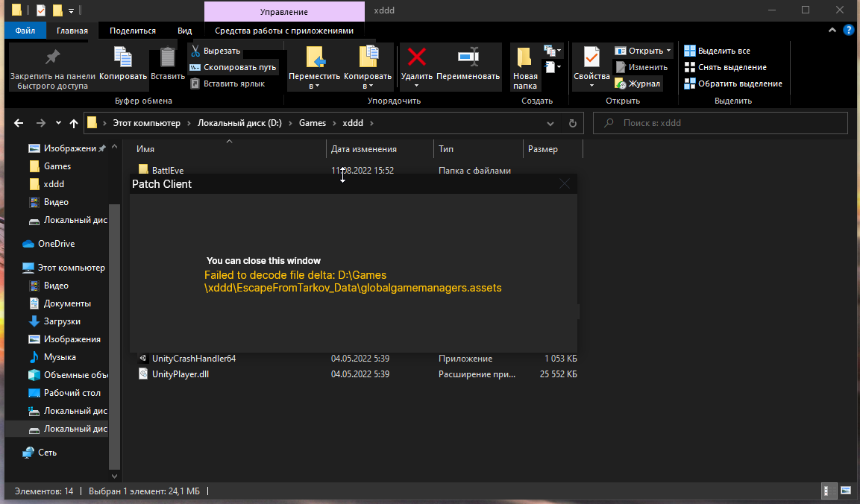Viewport: 860px width, 504px height.
Task: Open Properties (Свойства) checkmark icon
Action: pos(591,57)
